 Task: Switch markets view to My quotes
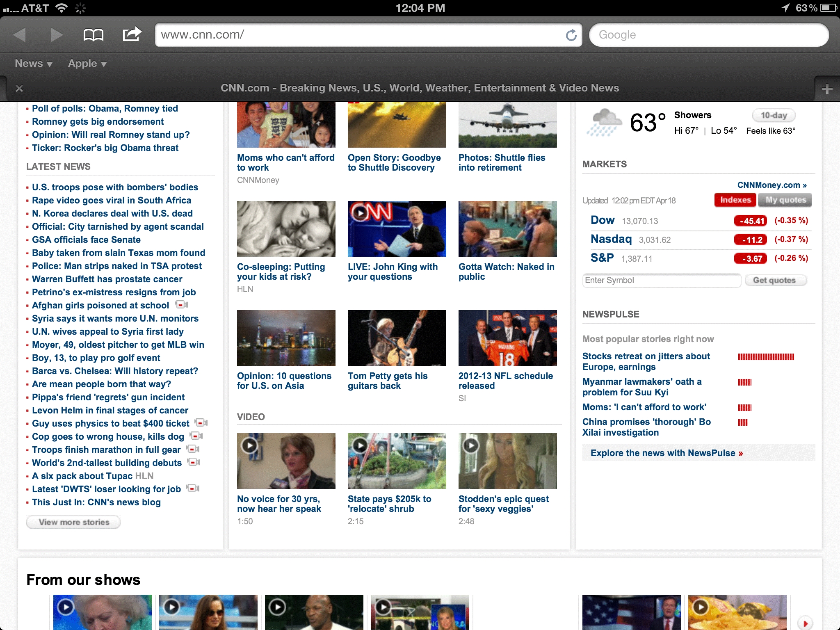pos(785,200)
